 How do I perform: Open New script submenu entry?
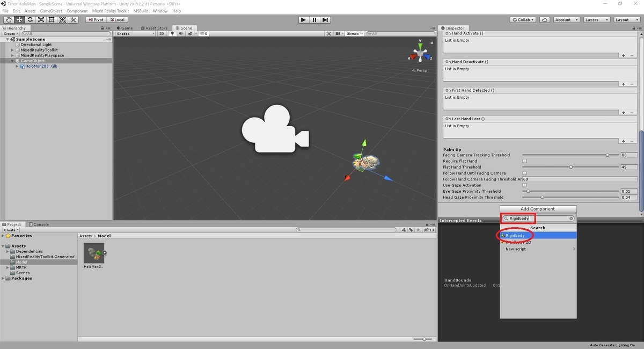pyautogui.click(x=538, y=249)
